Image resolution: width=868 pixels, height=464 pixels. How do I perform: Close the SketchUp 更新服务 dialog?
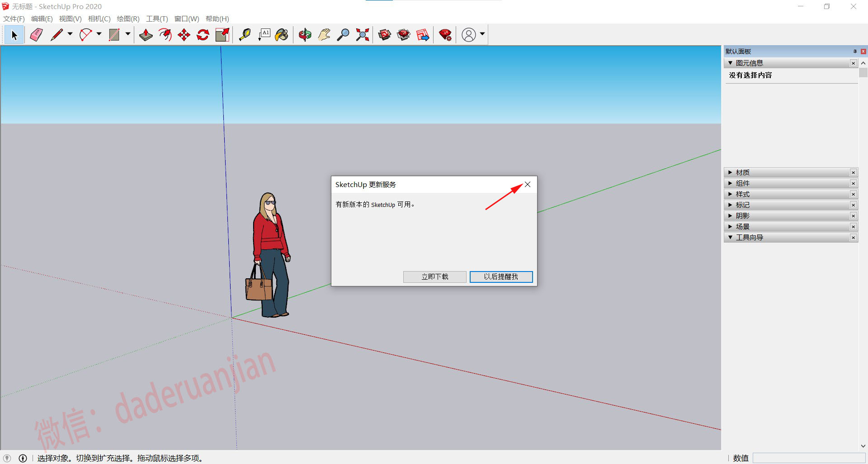[528, 184]
